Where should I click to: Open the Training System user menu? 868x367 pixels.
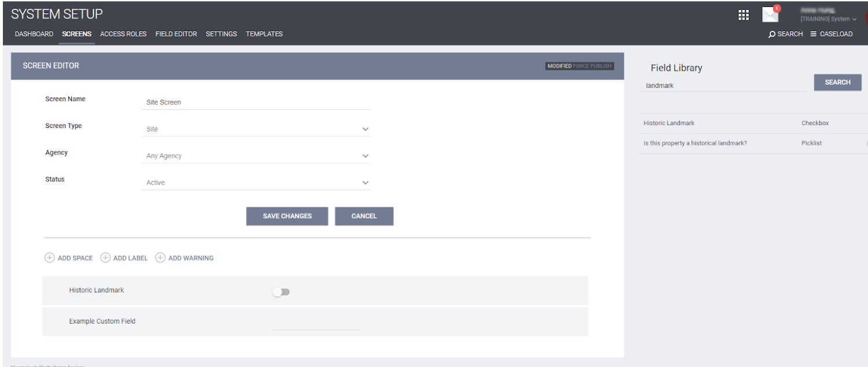[x=828, y=19]
